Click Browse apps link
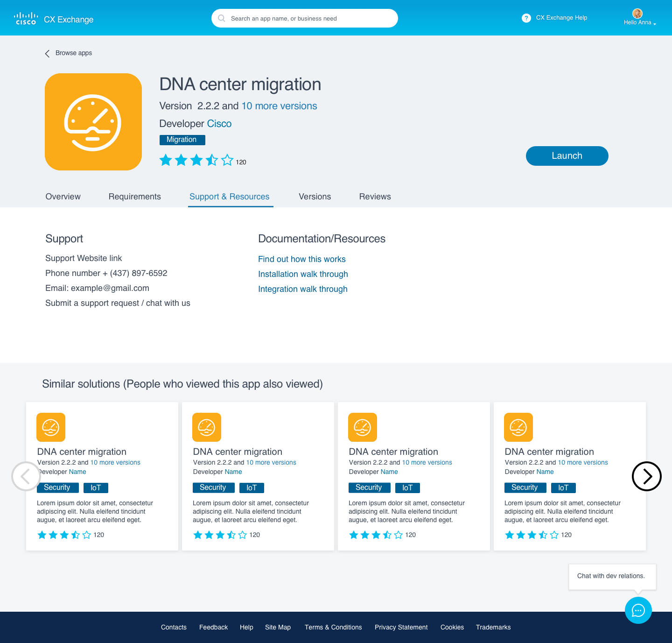Screen dimensions: 672x643 (74, 53)
